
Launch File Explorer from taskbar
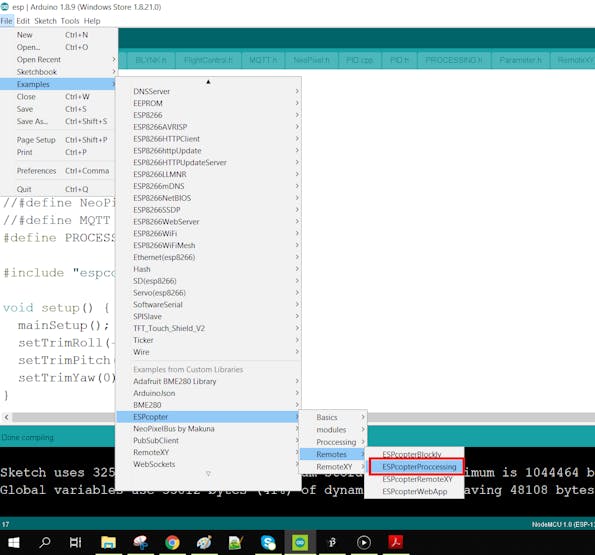pyautogui.click(x=108, y=542)
